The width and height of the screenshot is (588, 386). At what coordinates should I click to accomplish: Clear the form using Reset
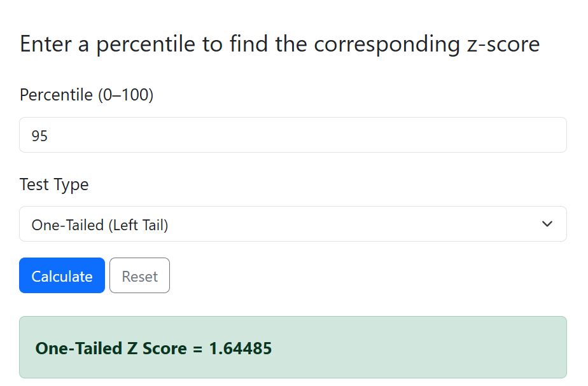coord(139,275)
